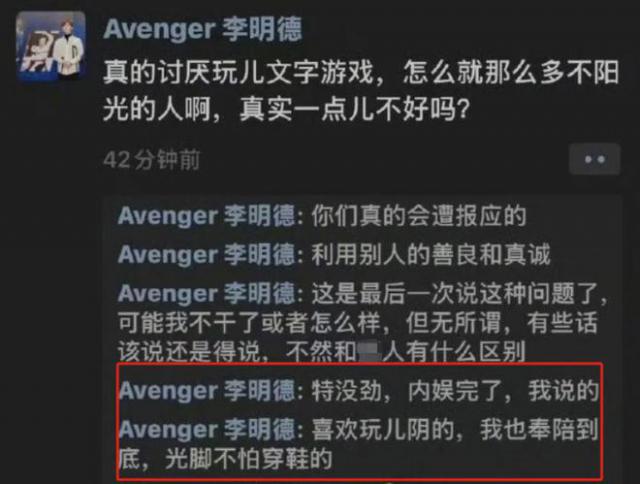Screen dimensions: 640x484
Task: Select the post text starting 真的讨厌玩儿文字游戏
Action: (x=361, y=91)
